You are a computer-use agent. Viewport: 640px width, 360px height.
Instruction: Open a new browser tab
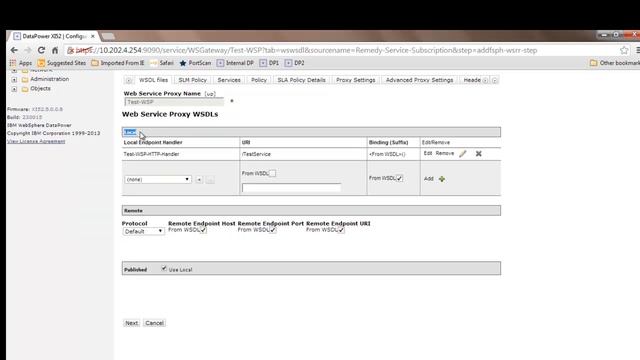(x=108, y=36)
